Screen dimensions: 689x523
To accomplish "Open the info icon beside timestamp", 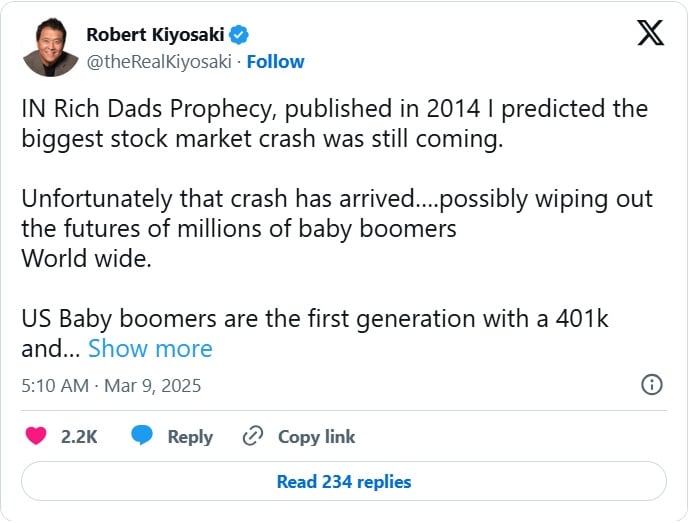I will (x=651, y=384).
